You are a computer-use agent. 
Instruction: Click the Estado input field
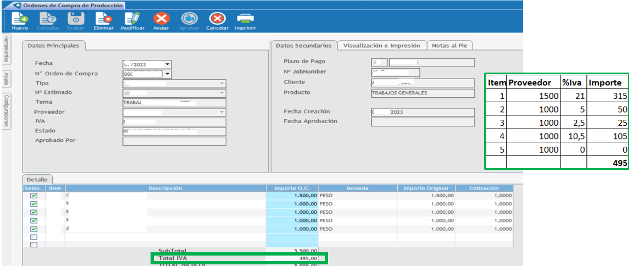[x=174, y=131]
